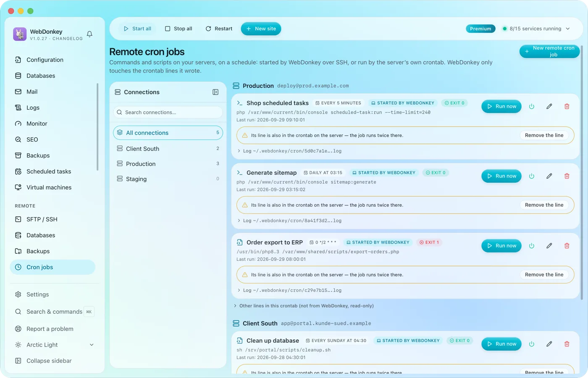Open notifications bell icon
588x378 pixels.
89,34
